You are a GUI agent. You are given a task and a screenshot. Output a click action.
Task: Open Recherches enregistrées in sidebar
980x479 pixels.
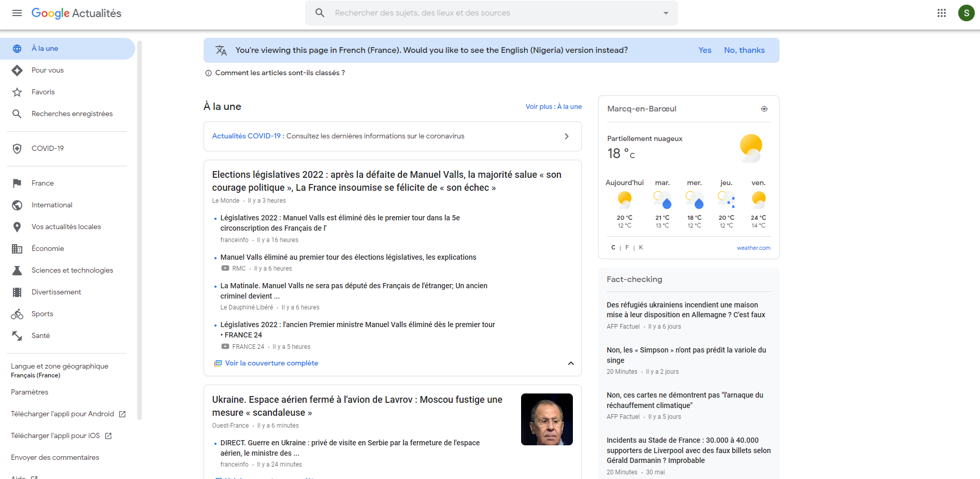[x=71, y=114]
